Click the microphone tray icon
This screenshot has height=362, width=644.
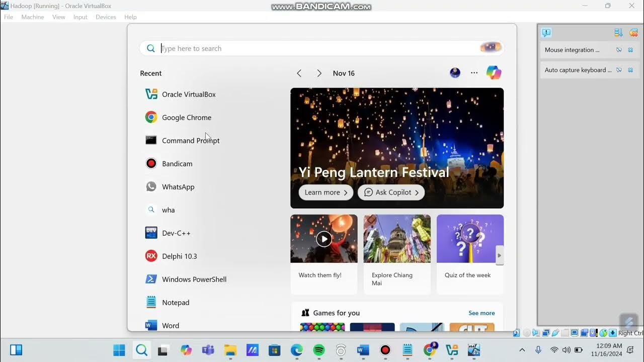coord(538,350)
